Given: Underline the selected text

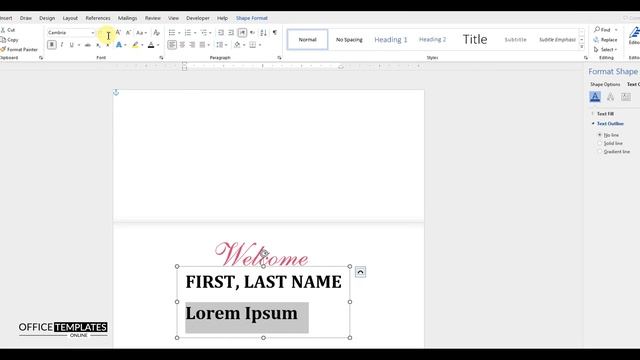Looking at the screenshot, I should (x=71, y=45).
